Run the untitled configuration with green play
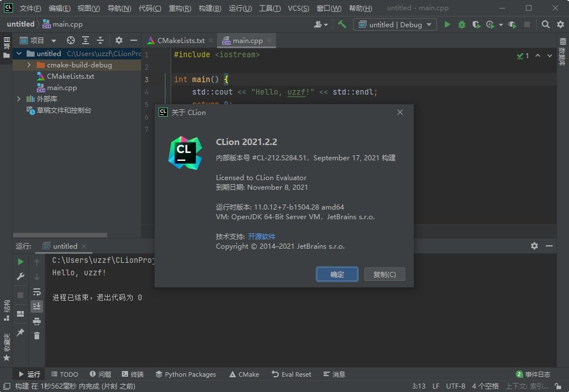 pos(447,24)
